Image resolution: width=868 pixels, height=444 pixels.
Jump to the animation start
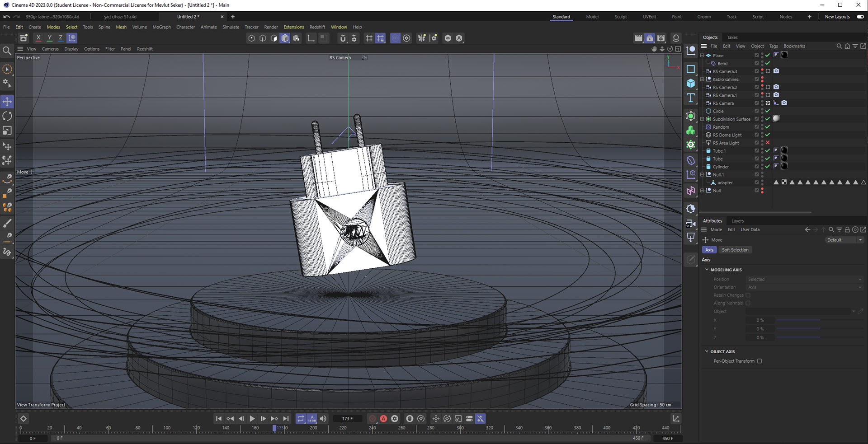219,419
